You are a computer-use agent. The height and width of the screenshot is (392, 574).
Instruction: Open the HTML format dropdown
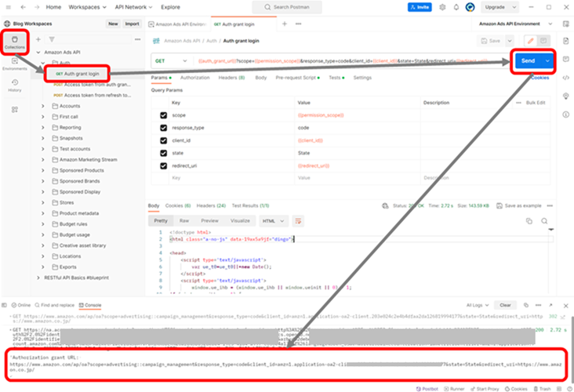click(x=273, y=221)
